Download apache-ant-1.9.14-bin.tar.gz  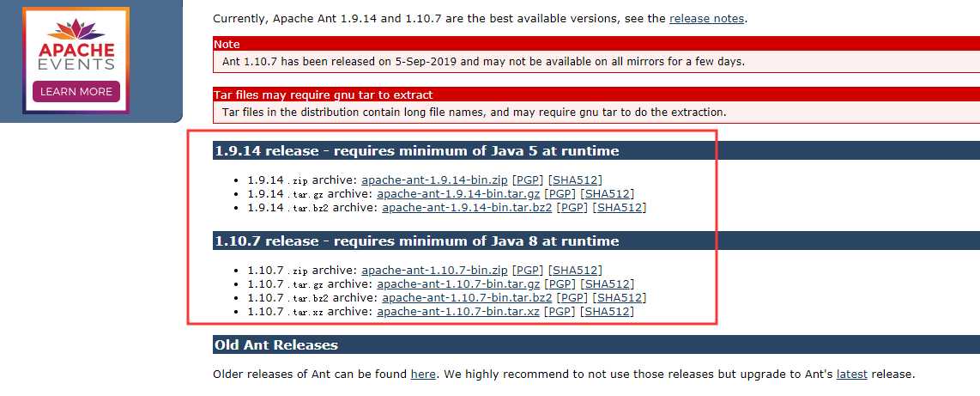458,194
